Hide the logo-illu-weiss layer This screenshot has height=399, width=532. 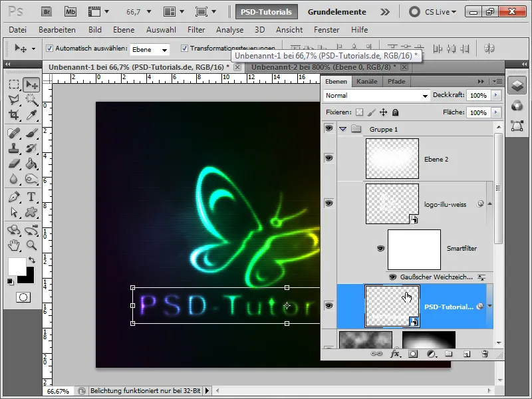(x=329, y=203)
